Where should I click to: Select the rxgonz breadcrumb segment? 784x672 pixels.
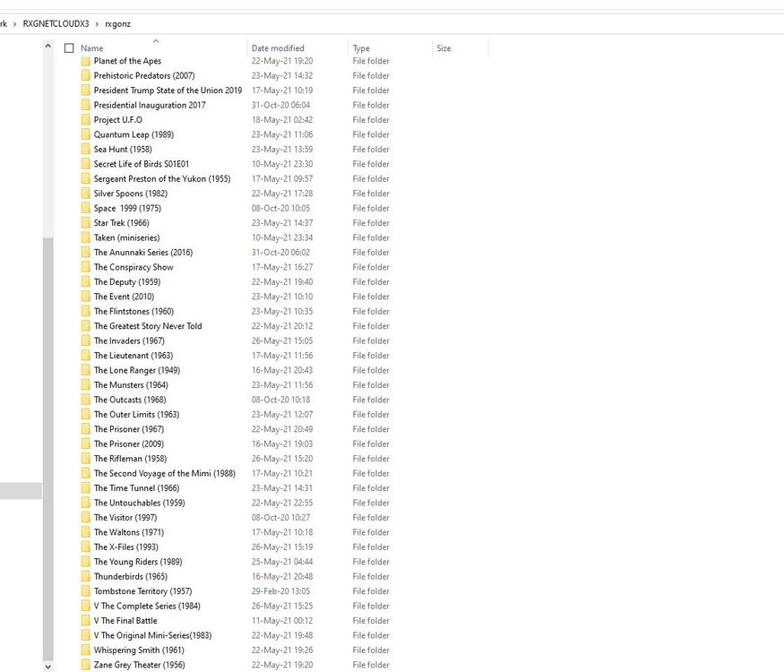click(117, 23)
